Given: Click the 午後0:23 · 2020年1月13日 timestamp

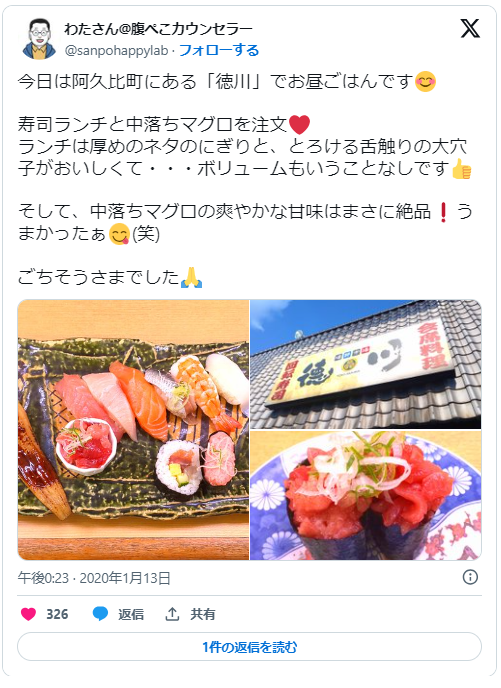Looking at the screenshot, I should click(94, 578).
